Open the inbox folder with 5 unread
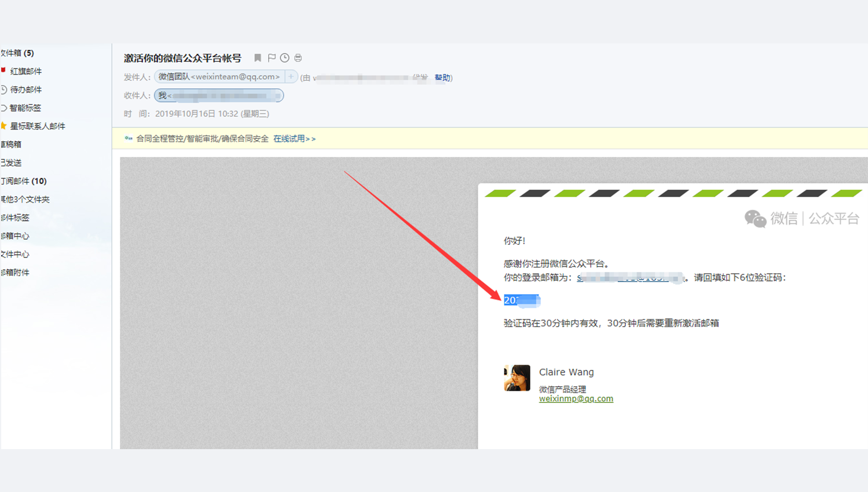This screenshot has height=492, width=868. point(17,53)
